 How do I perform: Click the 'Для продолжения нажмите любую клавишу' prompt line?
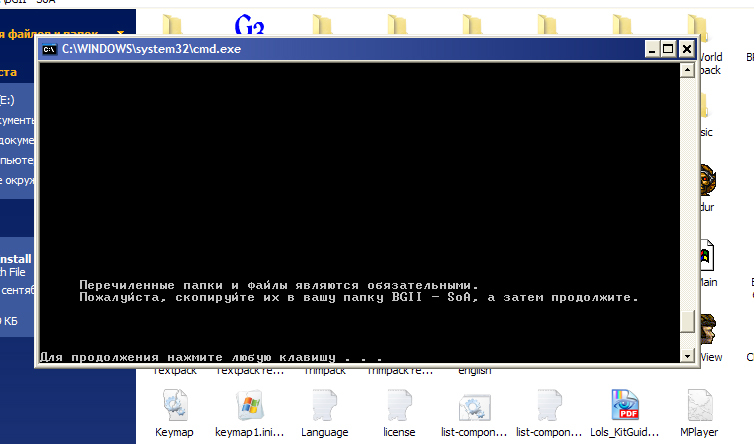coord(212,357)
